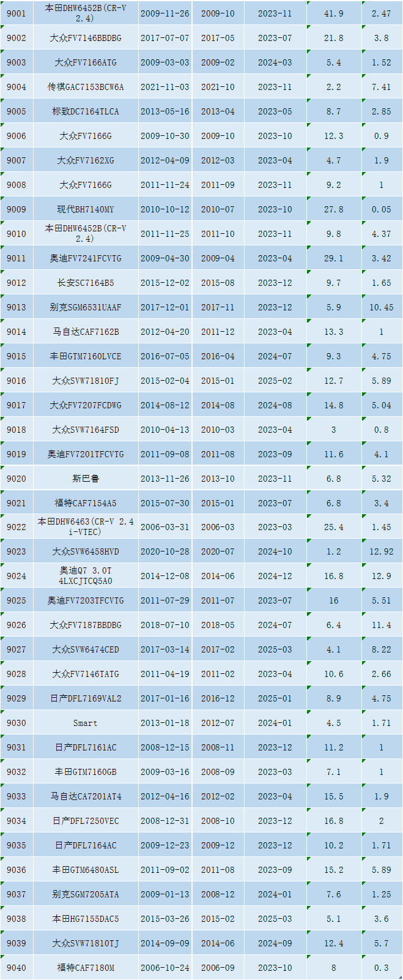Click model cell 大众FV7146BBDBG
Screen dimensions: 403x980
[86, 38]
